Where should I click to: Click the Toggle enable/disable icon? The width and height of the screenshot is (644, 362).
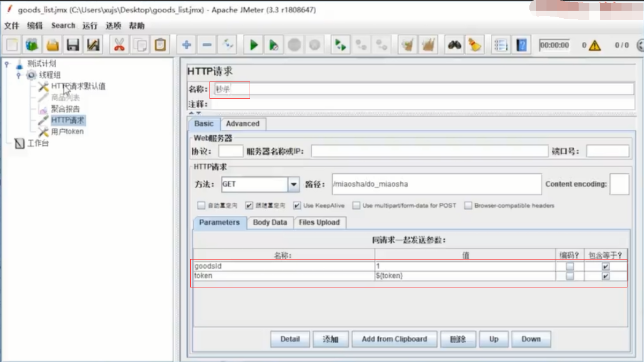(x=227, y=45)
